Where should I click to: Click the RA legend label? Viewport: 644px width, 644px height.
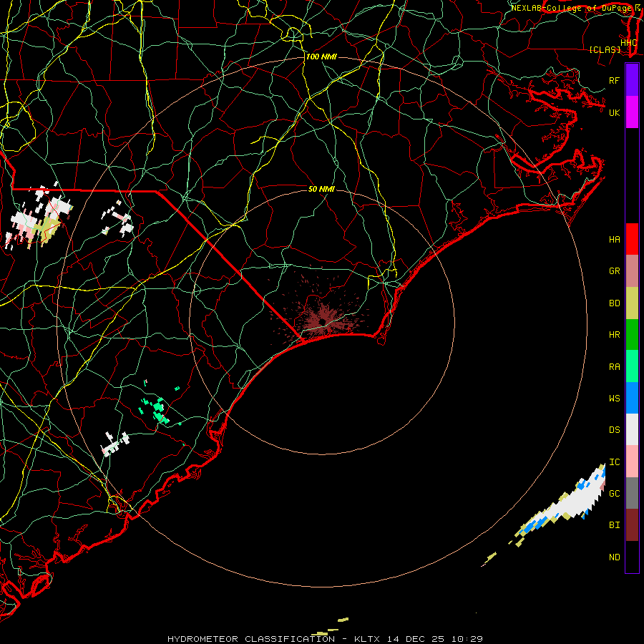coord(614,367)
